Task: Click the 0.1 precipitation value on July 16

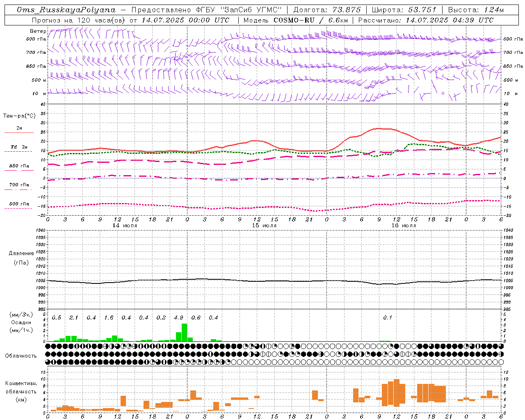Action: click(388, 318)
